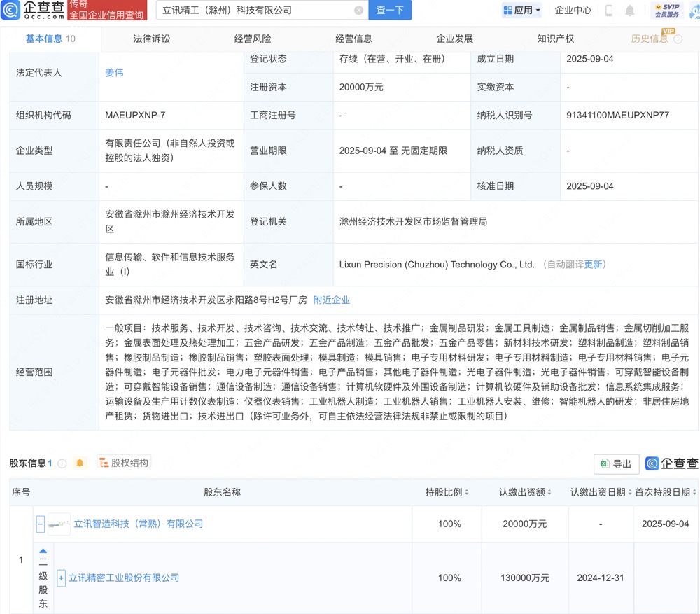This screenshot has height=614, width=700.
Task: Click info icon beside 历史信息
Action: (678, 39)
